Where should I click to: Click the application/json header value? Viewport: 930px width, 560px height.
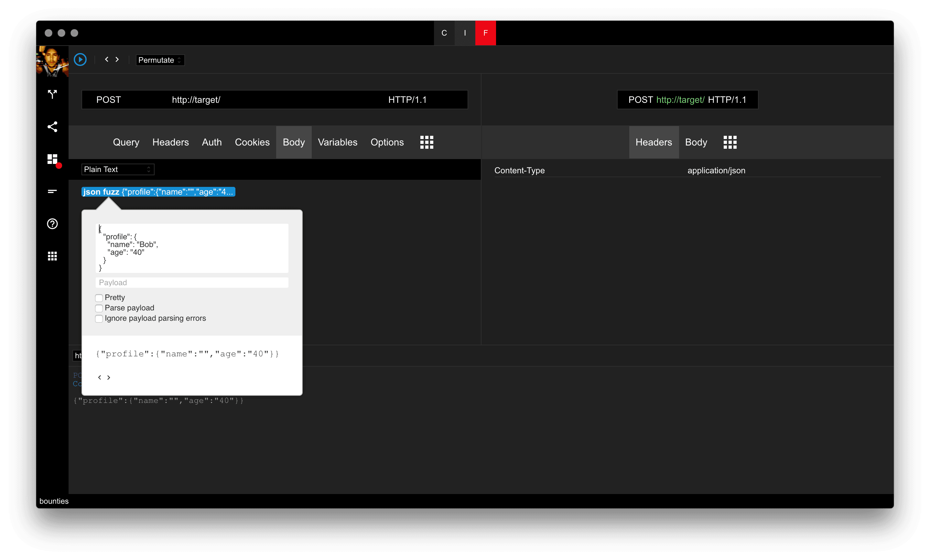716,171
